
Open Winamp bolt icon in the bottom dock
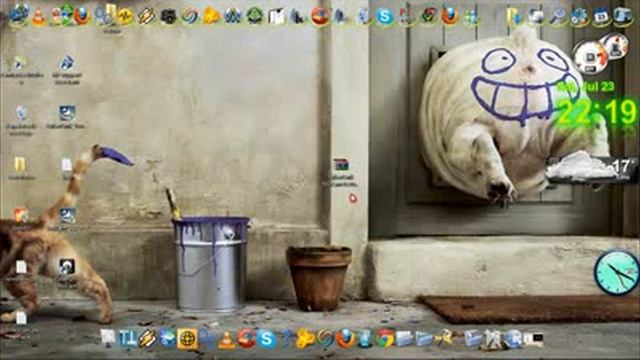coord(147,338)
